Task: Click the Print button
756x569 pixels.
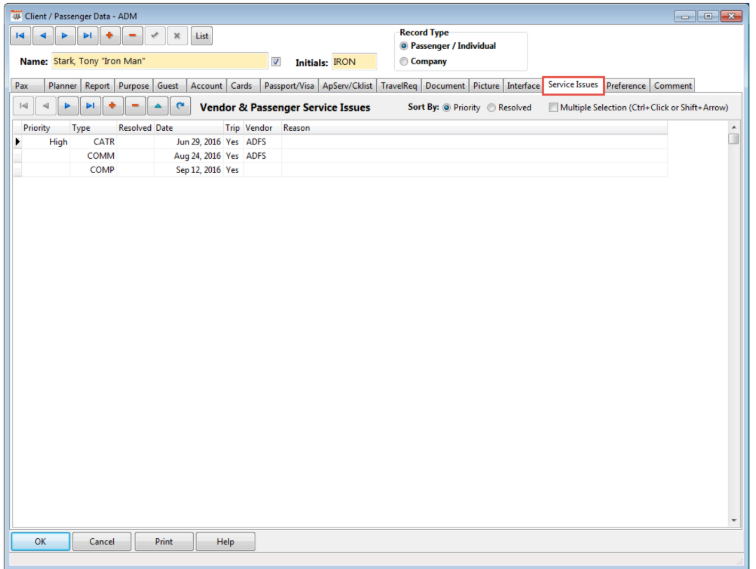Action: [163, 541]
